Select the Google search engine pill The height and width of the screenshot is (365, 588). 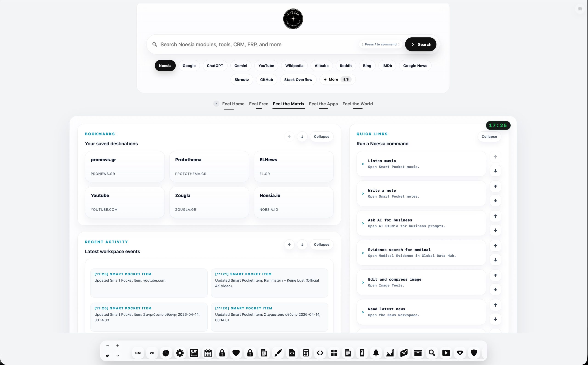tap(189, 66)
